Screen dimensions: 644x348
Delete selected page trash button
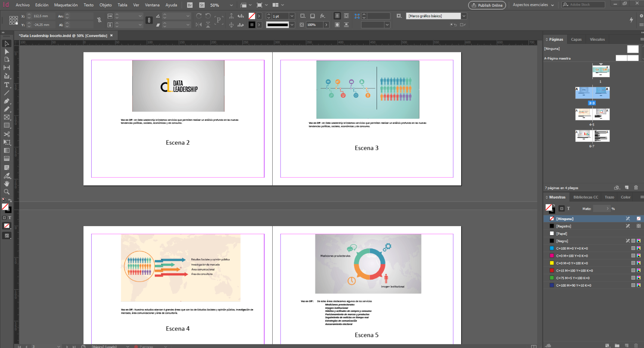point(636,188)
